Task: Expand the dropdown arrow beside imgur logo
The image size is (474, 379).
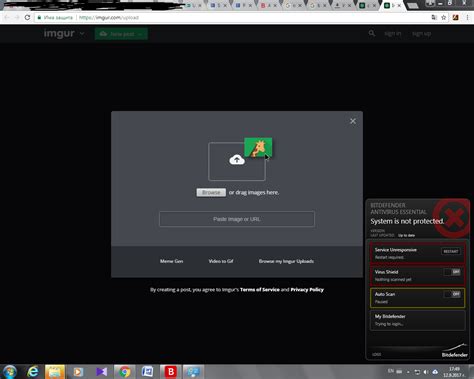Action: click(82, 34)
